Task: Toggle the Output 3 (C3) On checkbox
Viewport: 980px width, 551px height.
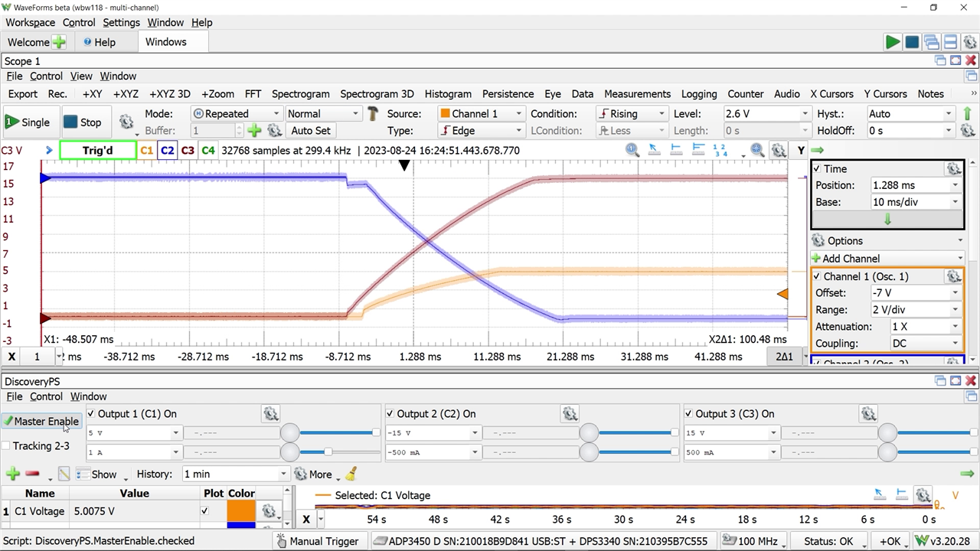Action: tap(688, 414)
